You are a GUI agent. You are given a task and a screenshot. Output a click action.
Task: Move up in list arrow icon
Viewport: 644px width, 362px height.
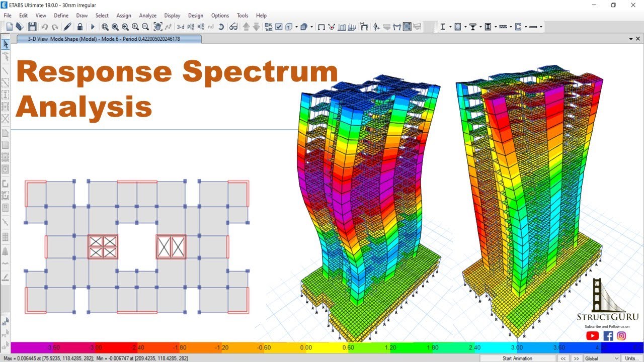(x=246, y=27)
